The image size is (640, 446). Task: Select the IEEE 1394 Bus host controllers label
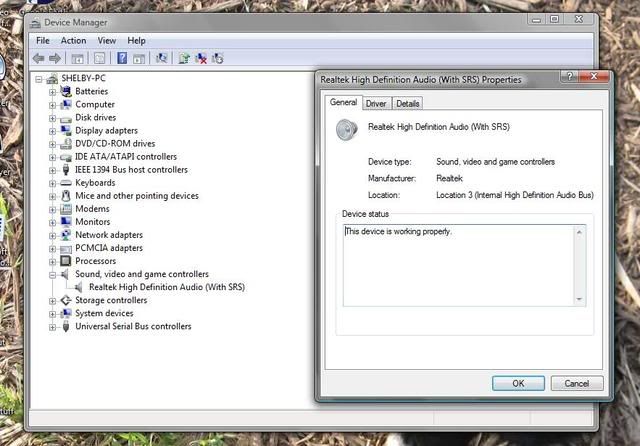pos(131,170)
